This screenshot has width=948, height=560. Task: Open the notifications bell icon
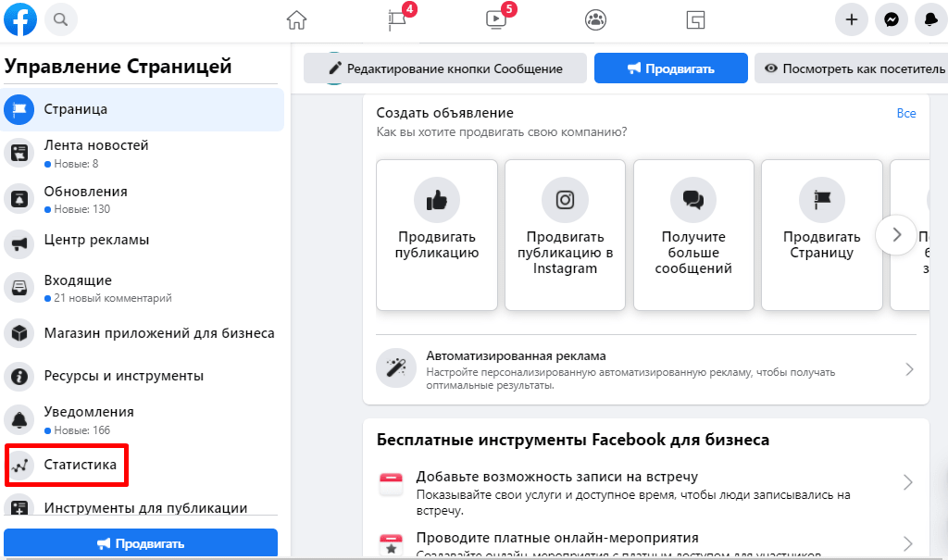coord(930,19)
